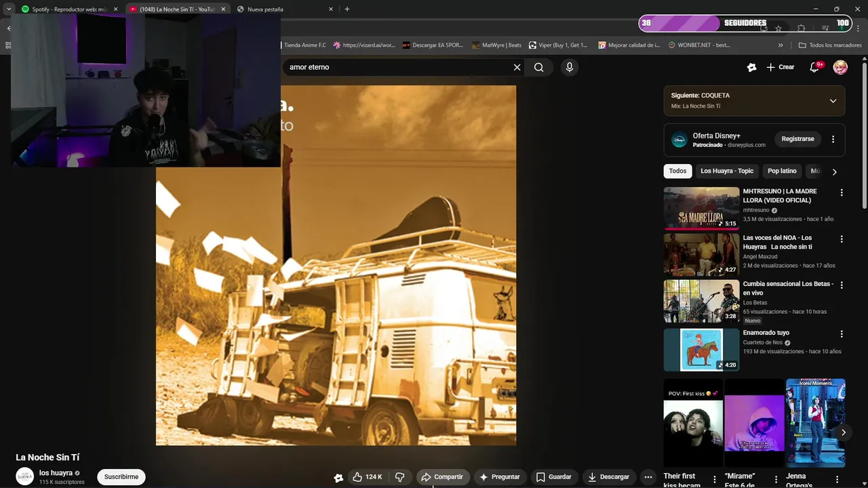Image resolution: width=868 pixels, height=488 pixels.
Task: Switch to the Spotify tab
Action: (69, 9)
